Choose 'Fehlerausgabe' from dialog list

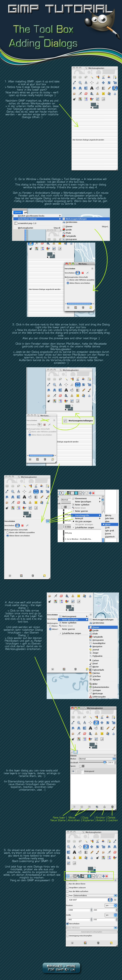point(99,697)
